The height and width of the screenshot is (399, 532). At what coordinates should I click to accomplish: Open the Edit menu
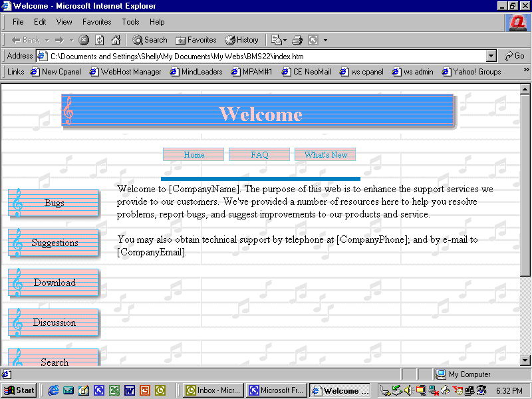point(40,22)
